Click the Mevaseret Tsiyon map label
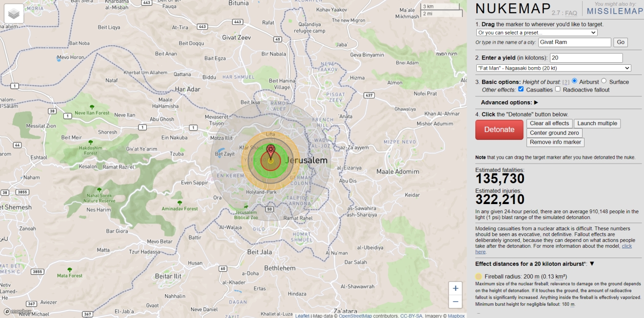 pyautogui.click(x=216, y=120)
